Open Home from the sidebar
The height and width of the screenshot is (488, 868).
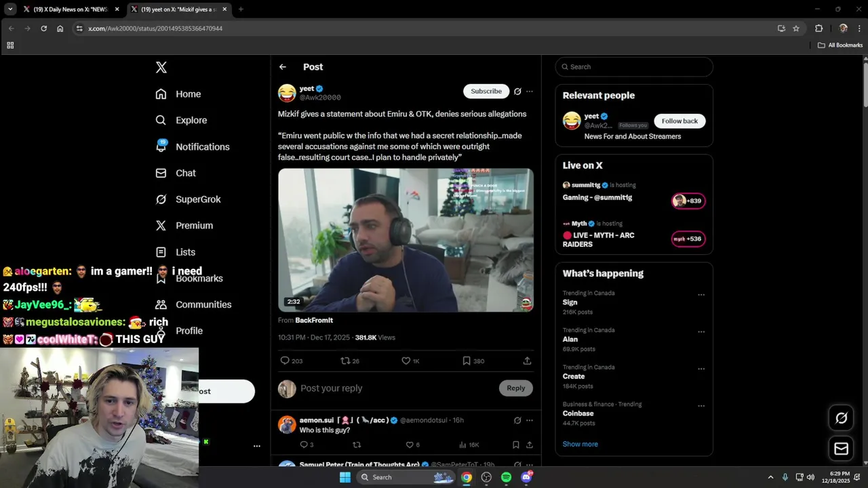[178, 94]
